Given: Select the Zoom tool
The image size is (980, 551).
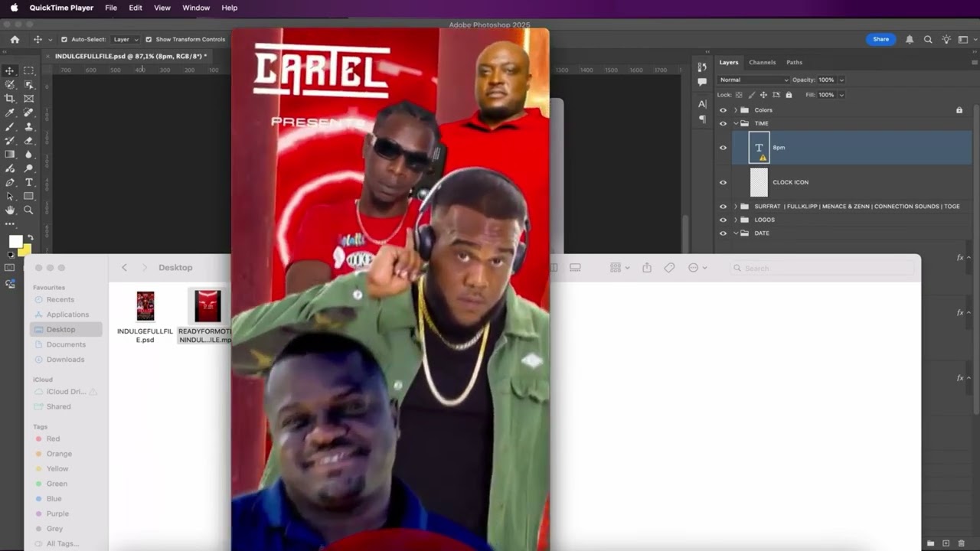Looking at the screenshot, I should [x=28, y=210].
